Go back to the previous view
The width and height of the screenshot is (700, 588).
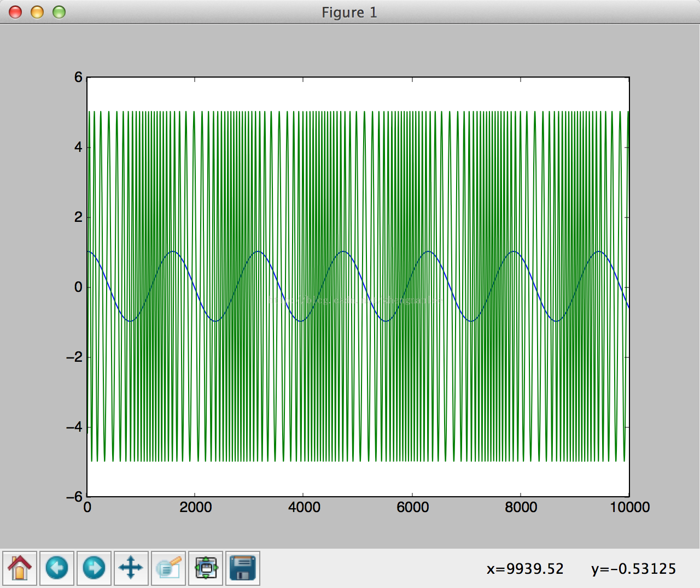(57, 568)
